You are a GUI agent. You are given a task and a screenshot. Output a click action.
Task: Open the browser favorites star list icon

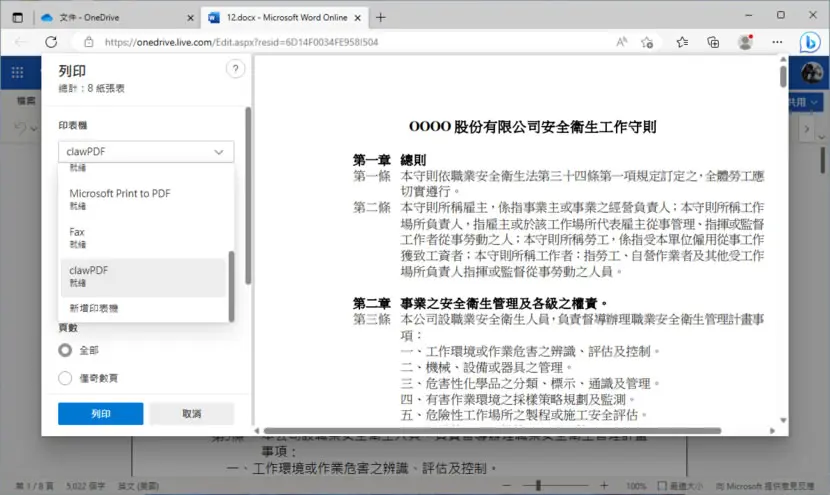pyautogui.click(x=682, y=42)
